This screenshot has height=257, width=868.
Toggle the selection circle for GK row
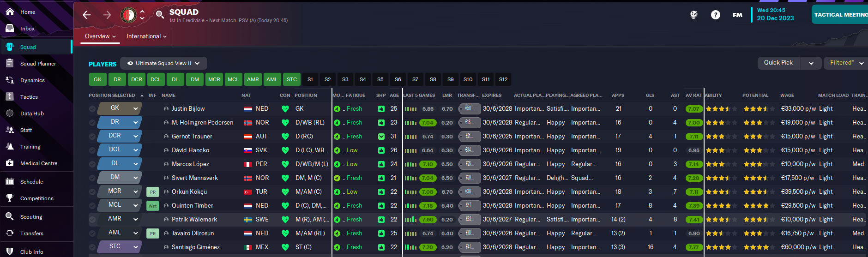[x=92, y=109]
